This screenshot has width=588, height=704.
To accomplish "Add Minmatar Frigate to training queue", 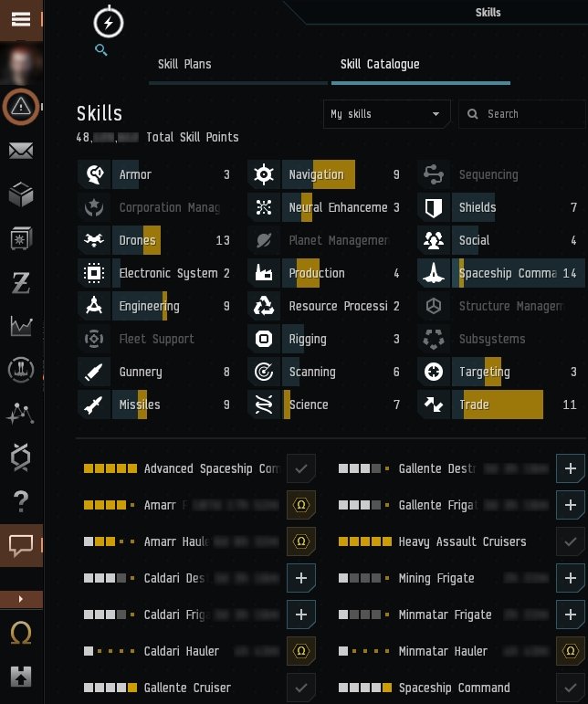I will pyautogui.click(x=570, y=615).
